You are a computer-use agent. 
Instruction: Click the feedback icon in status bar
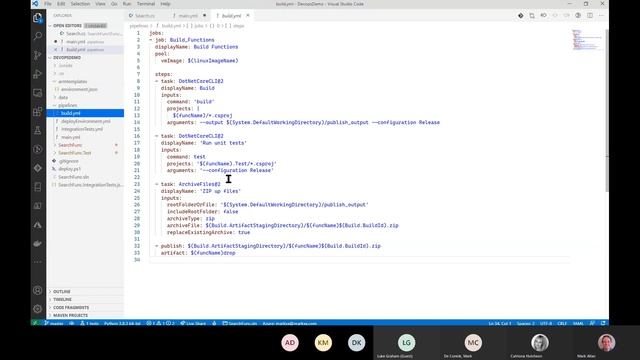point(592,323)
